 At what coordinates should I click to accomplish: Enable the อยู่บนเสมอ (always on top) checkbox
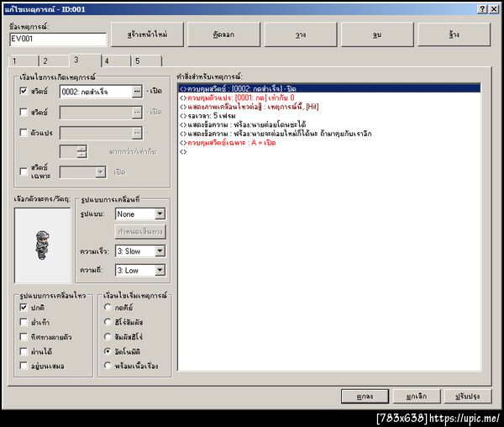[24, 366]
